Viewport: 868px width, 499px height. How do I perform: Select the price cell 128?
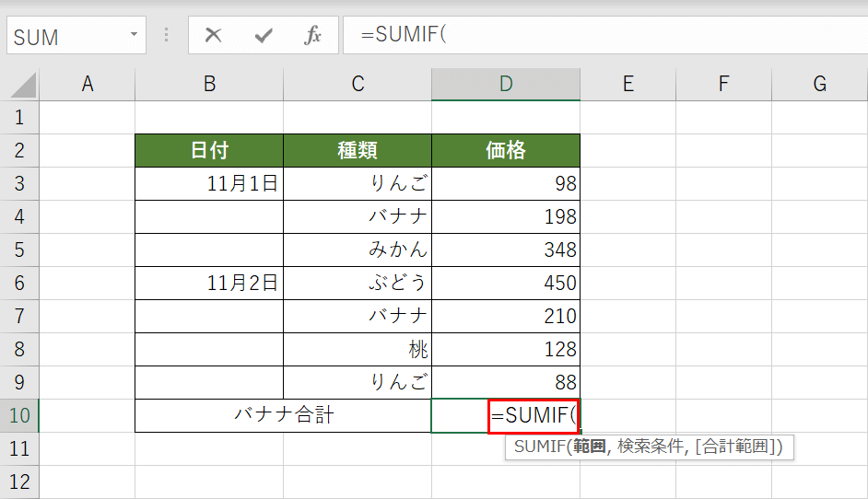coord(506,350)
